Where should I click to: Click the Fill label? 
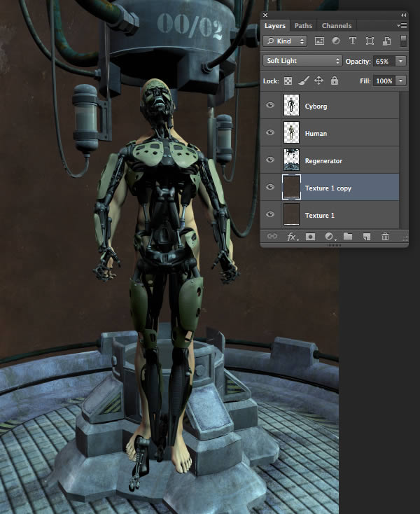click(365, 81)
